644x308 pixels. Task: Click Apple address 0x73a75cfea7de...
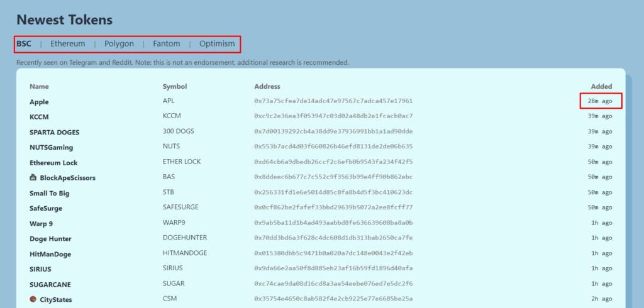point(333,101)
